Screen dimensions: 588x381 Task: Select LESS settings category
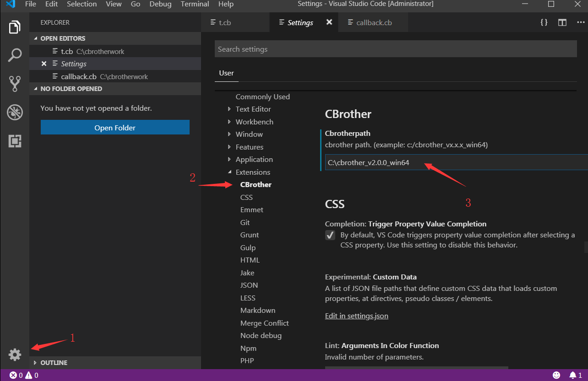click(248, 298)
